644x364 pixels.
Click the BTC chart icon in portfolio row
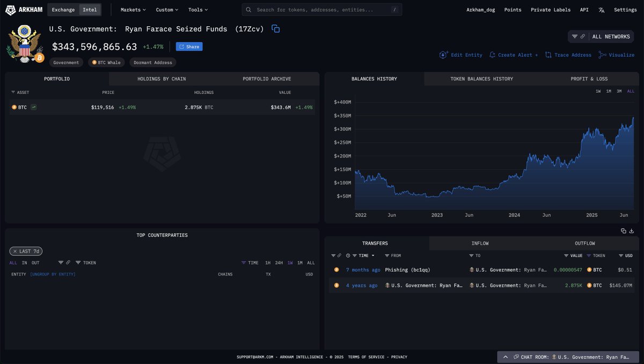34,107
